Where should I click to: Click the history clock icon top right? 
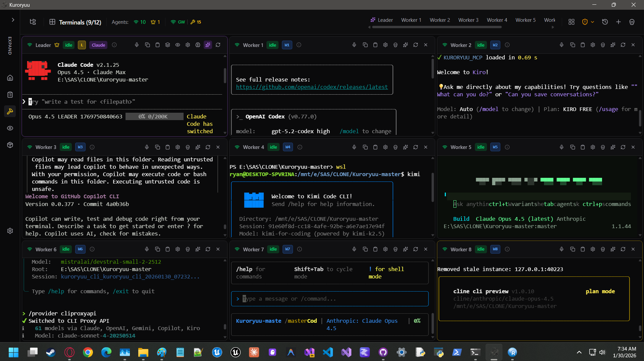click(x=605, y=22)
